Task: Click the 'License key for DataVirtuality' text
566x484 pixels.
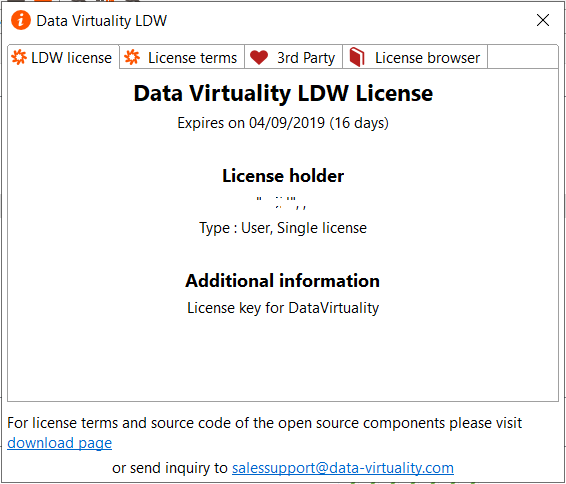Action: 283,308
